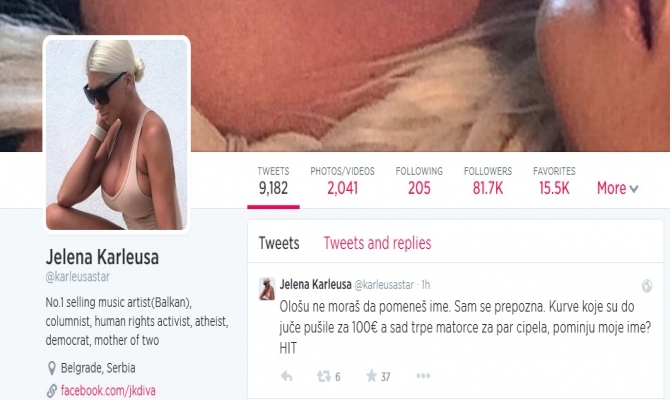This screenshot has width=670, height=400.
Task: Select the Tweets tab above the timeline
Action: tap(279, 243)
